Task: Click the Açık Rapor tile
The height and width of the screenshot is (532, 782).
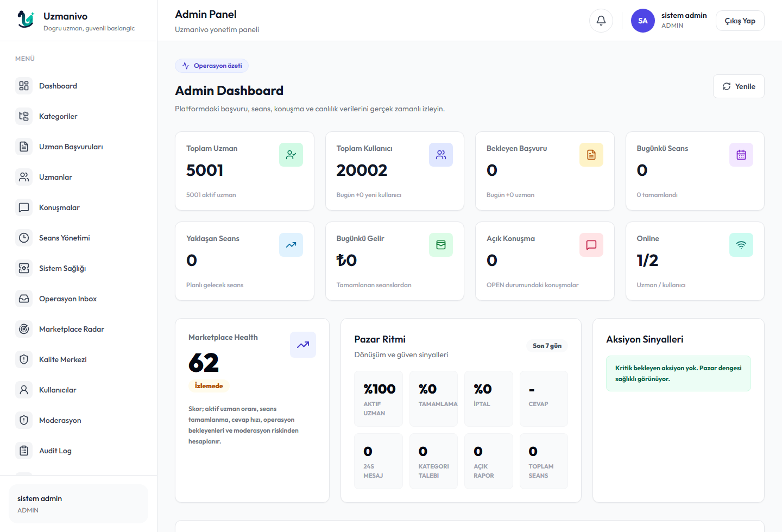Action: coord(489,461)
